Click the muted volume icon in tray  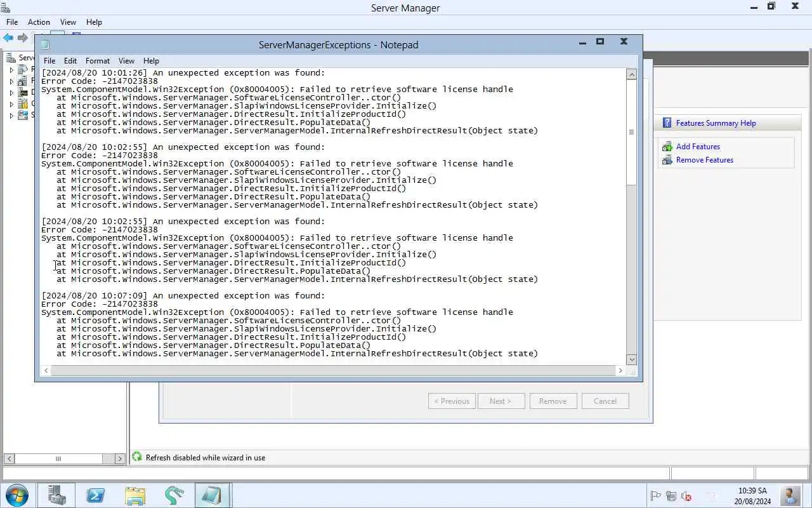pos(687,496)
